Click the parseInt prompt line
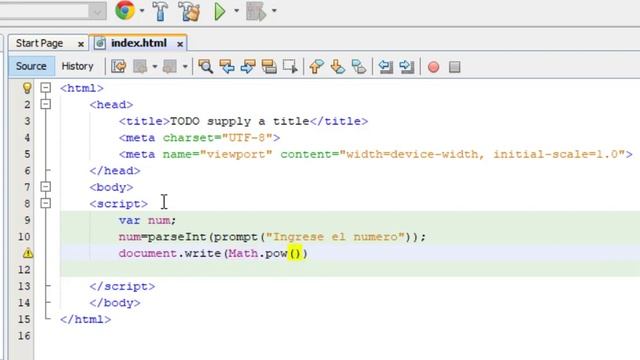The width and height of the screenshot is (640, 360). coord(272,237)
